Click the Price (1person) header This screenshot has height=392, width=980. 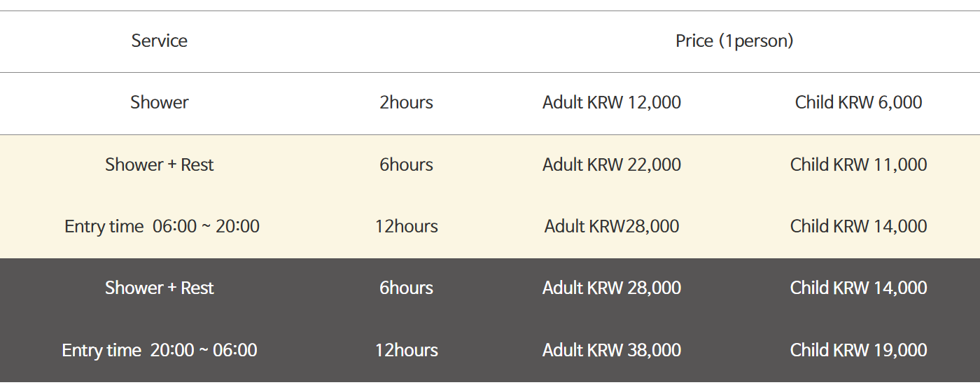coord(734,41)
